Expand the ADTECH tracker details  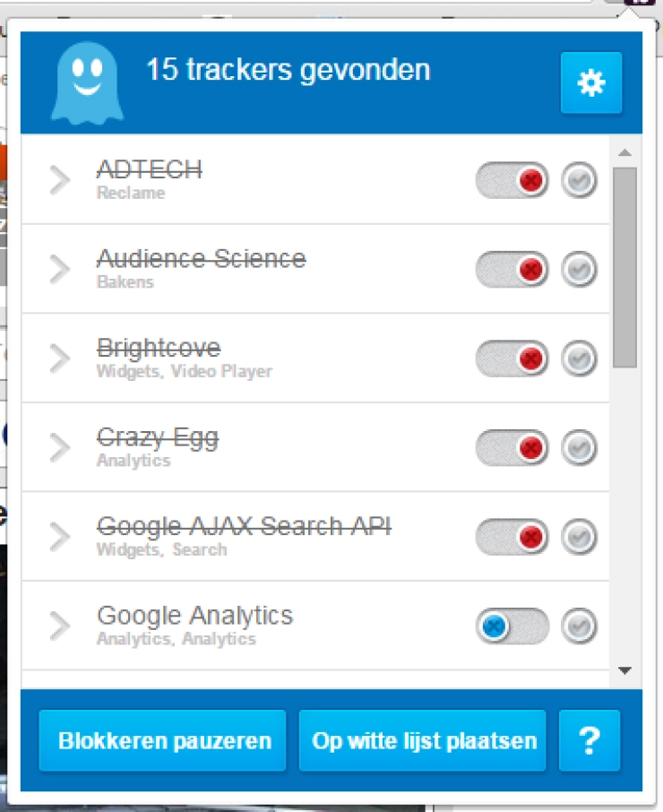coord(59,180)
